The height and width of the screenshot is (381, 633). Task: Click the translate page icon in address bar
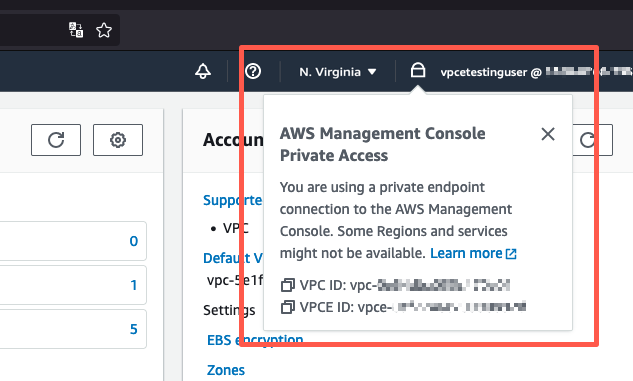pyautogui.click(x=76, y=30)
